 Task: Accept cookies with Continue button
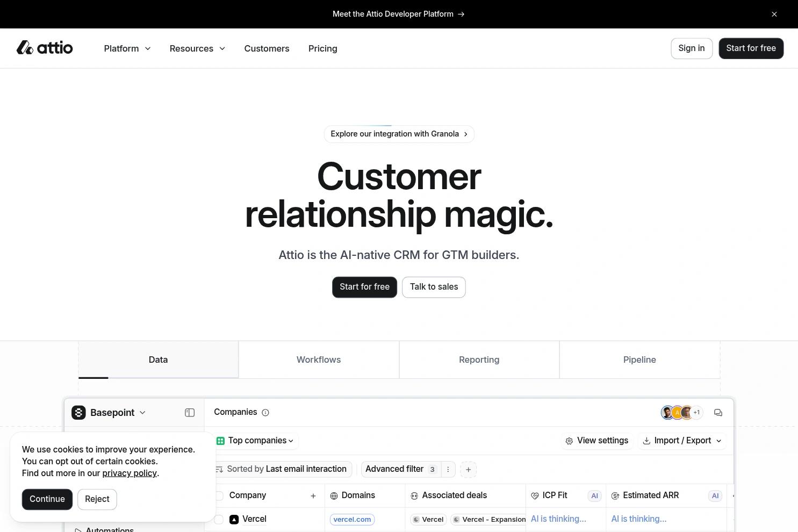pyautogui.click(x=47, y=499)
